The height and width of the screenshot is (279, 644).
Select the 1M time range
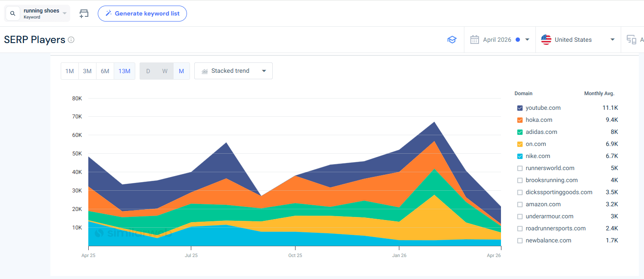click(x=70, y=71)
